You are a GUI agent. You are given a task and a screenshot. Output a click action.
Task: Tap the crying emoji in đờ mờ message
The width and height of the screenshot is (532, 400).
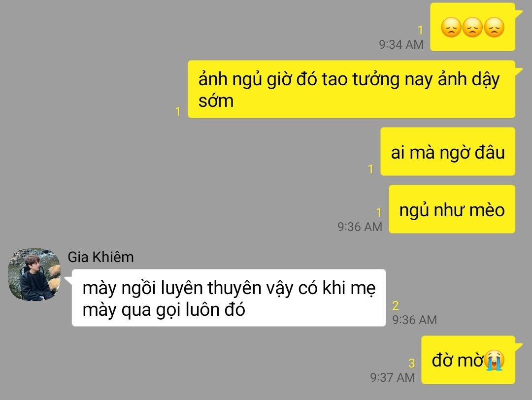(x=495, y=360)
